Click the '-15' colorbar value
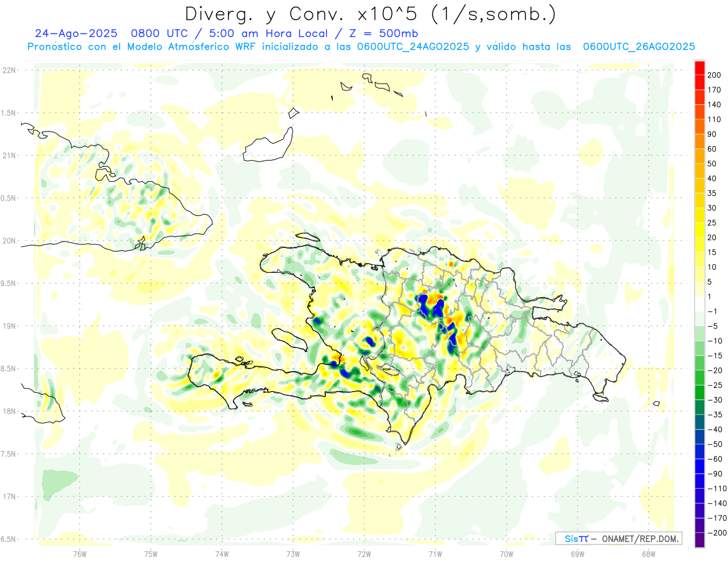Screen dimensions: 728x562 point(715,356)
